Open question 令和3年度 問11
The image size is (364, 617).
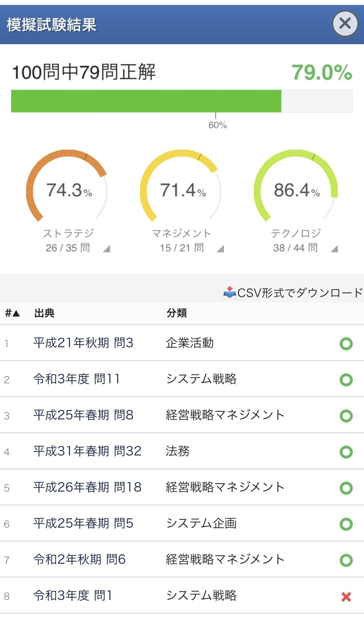pyautogui.click(x=77, y=379)
